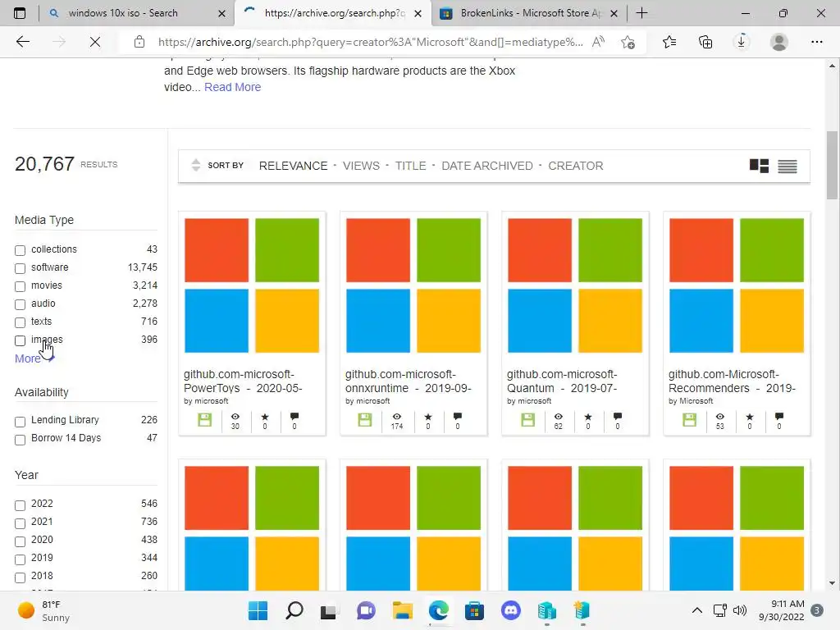Toggle sort order arrows beside Sort By
Screen dimensions: 840x630
pos(196,166)
